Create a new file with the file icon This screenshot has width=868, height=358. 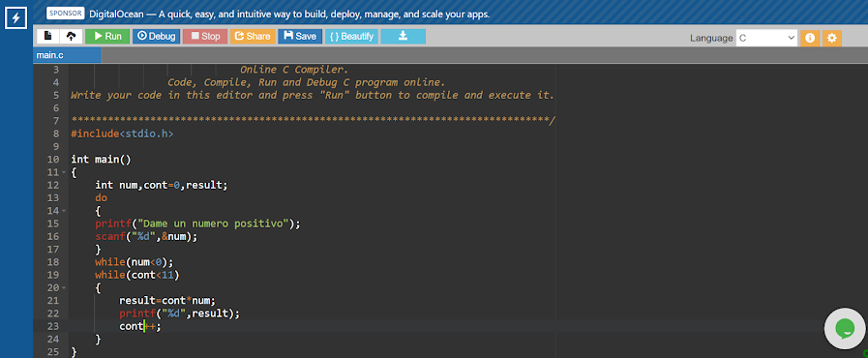point(48,36)
